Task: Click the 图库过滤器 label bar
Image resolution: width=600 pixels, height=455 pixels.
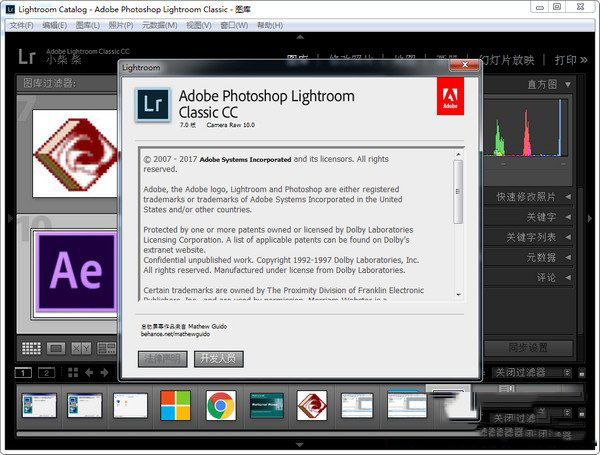Action: (x=67, y=83)
